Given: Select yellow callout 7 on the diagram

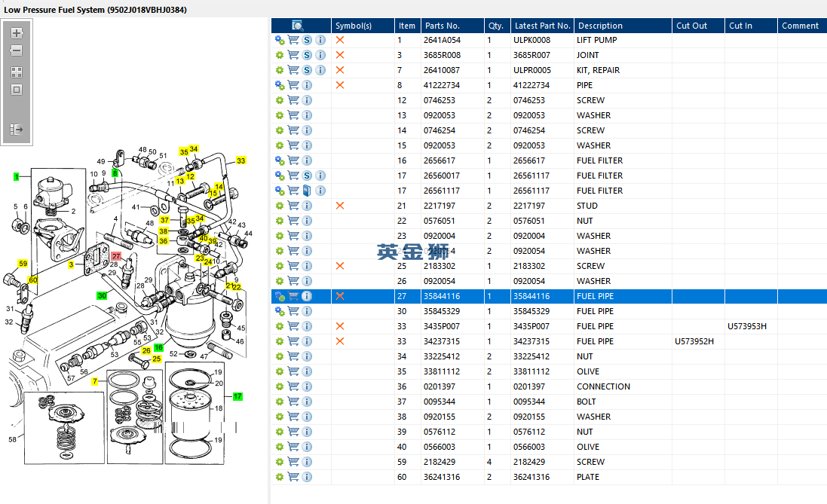Looking at the screenshot, I should pos(95,381).
